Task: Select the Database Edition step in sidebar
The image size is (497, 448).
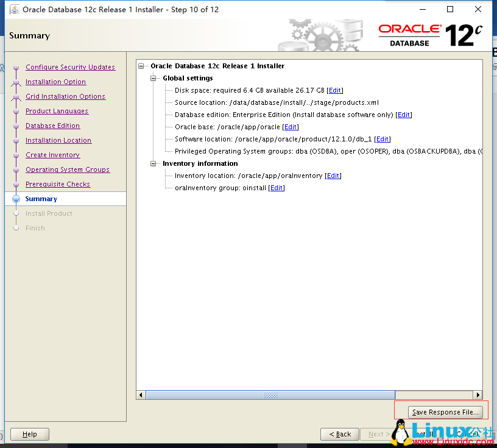Action: tap(52, 126)
